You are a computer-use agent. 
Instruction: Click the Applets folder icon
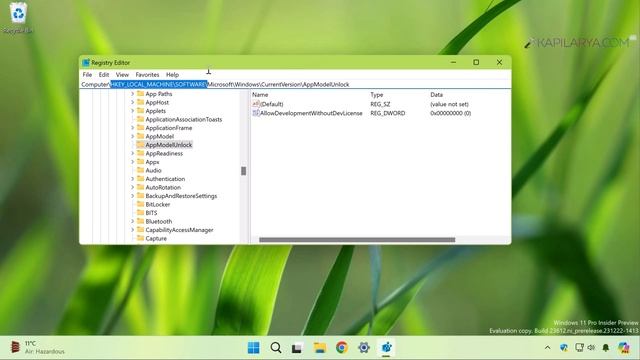point(140,111)
